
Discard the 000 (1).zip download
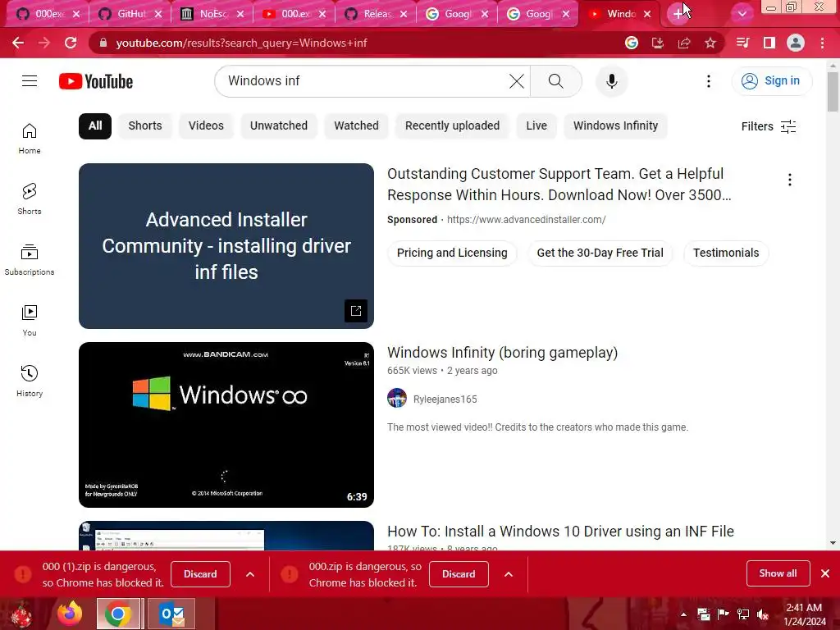[x=200, y=574]
